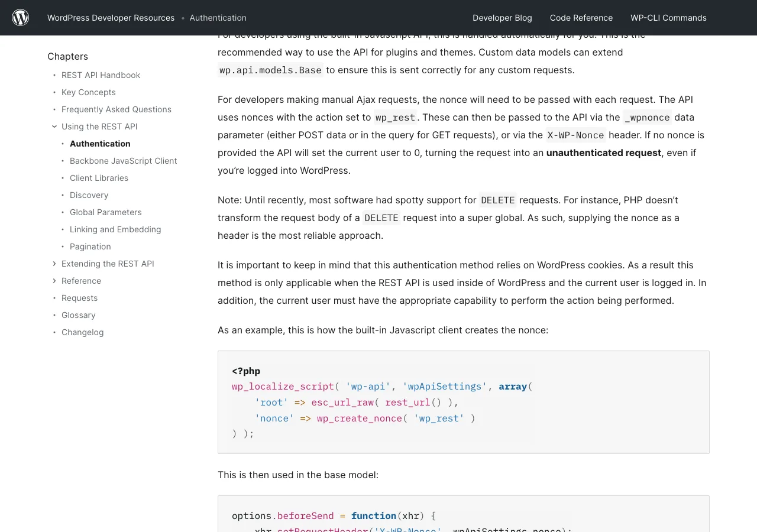Click esc_url_raw in code block
The image size is (757, 532).
[x=342, y=403]
